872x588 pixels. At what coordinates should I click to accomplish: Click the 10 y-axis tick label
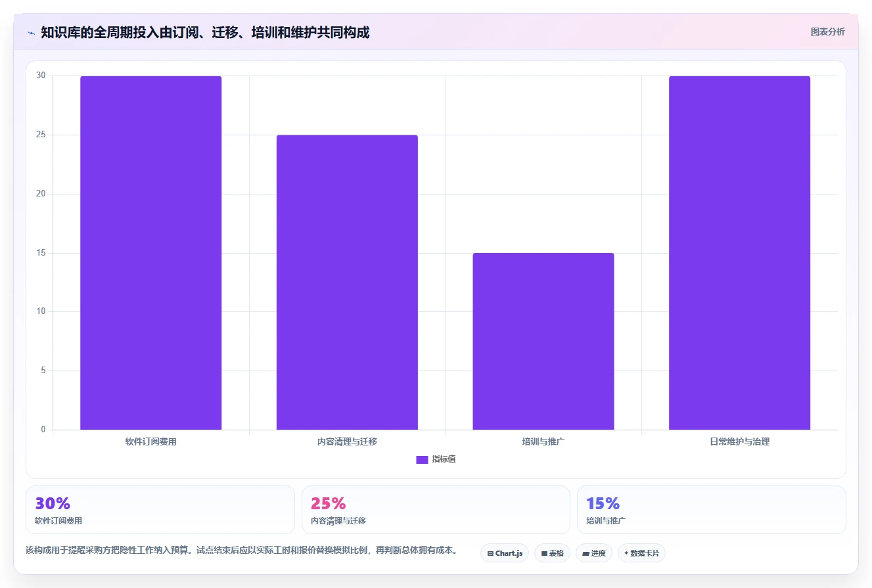pyautogui.click(x=41, y=311)
